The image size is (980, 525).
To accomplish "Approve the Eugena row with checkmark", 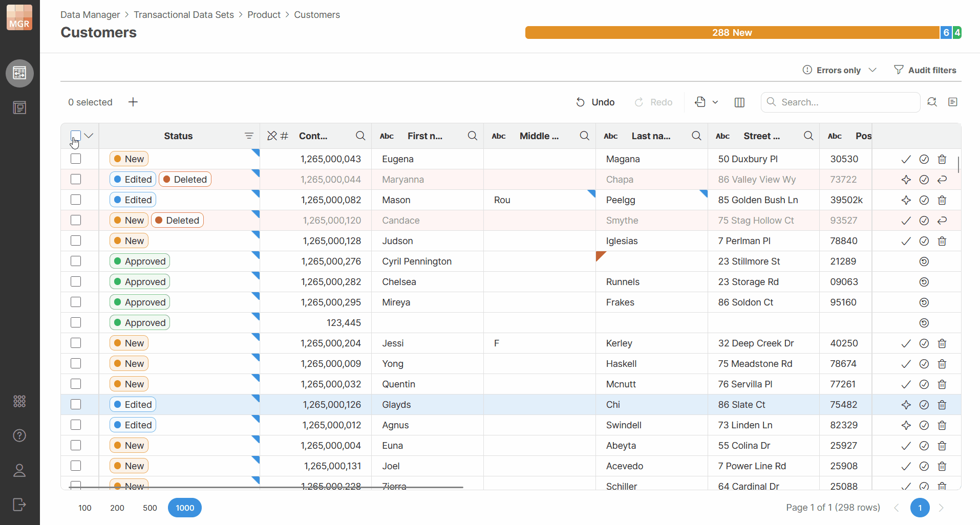I will pos(906,159).
